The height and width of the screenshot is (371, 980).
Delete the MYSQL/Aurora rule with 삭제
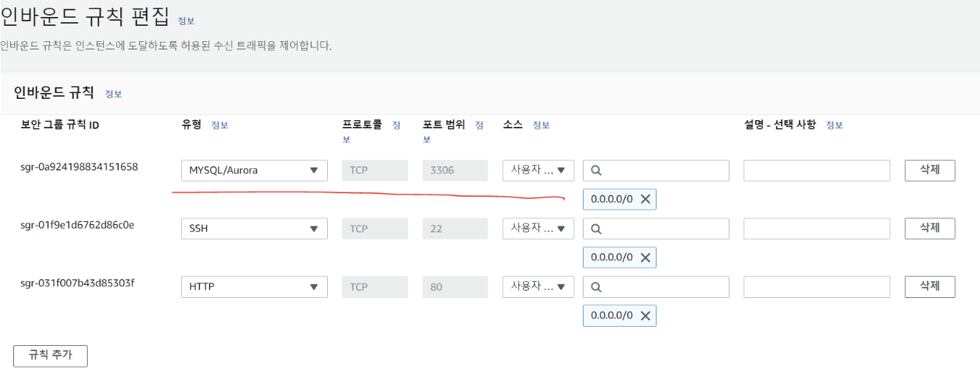pos(930,170)
